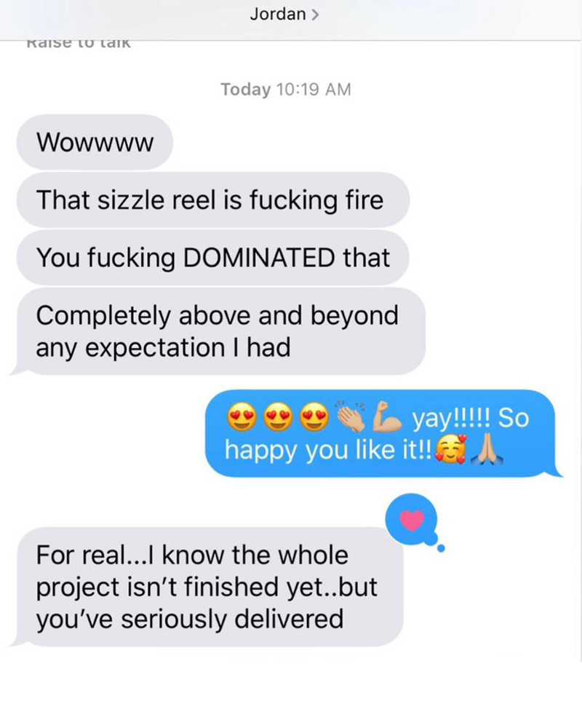Tap the word yay in blue bubble
582x728 pixels.
(431, 419)
